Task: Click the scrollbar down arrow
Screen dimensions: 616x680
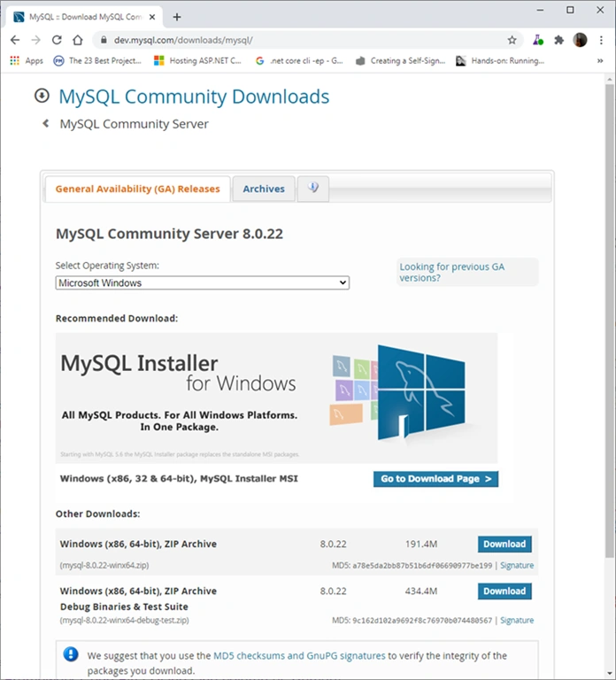Action: pos(610,673)
